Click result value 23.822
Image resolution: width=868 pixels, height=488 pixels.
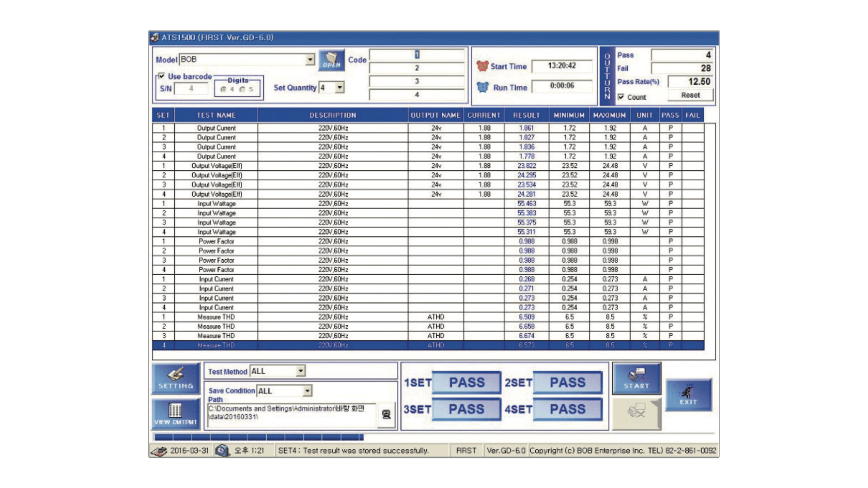[526, 166]
